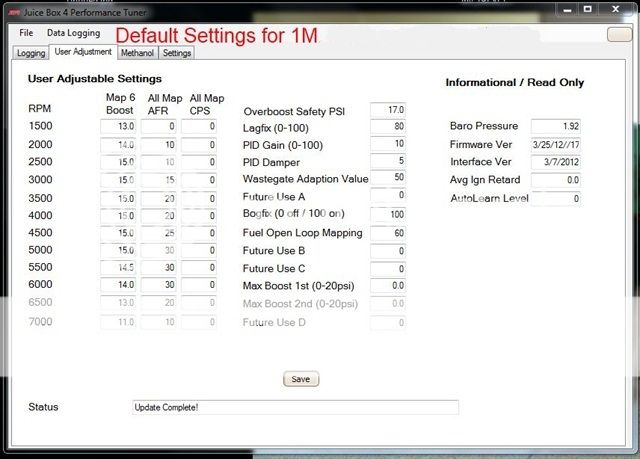
Task: Open the File menu
Action: point(26,33)
